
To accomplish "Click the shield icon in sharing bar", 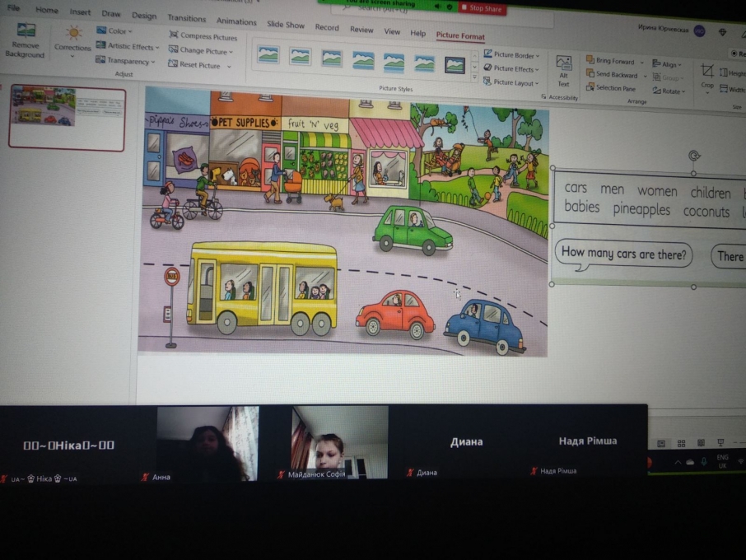I will (450, 7).
